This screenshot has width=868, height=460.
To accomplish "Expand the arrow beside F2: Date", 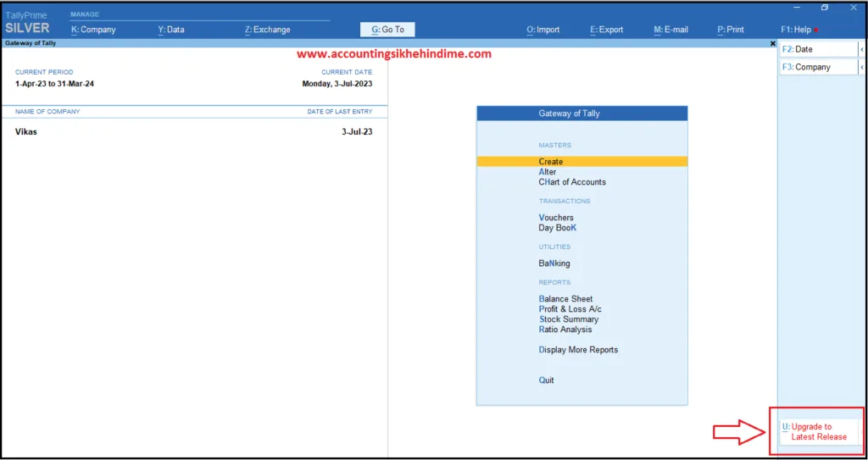I will (862, 49).
